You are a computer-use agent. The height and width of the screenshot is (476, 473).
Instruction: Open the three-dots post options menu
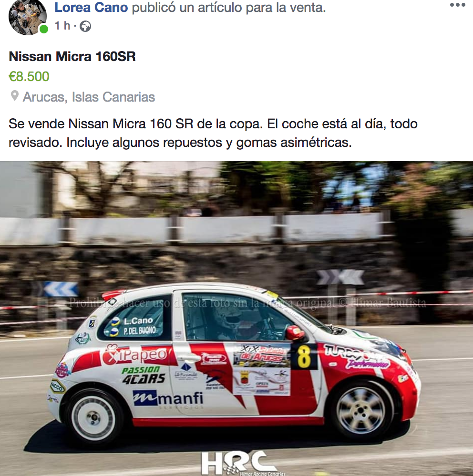pyautogui.click(x=458, y=5)
